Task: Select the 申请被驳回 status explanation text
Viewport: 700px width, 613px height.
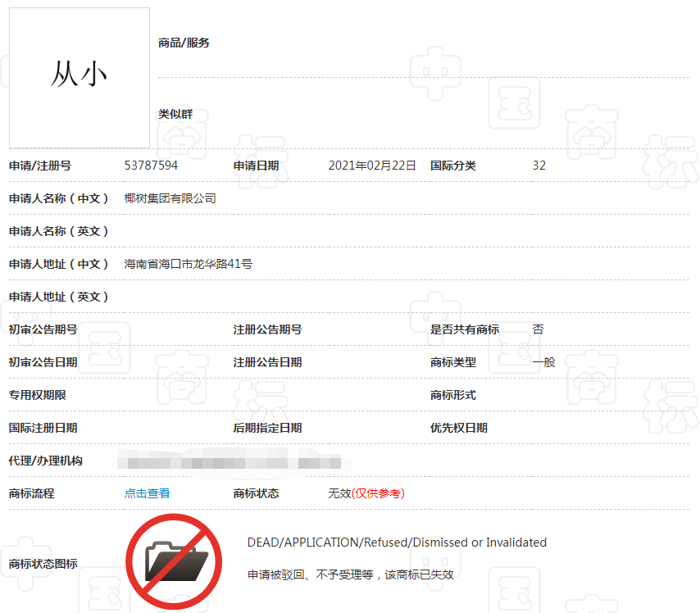Action: [351, 574]
